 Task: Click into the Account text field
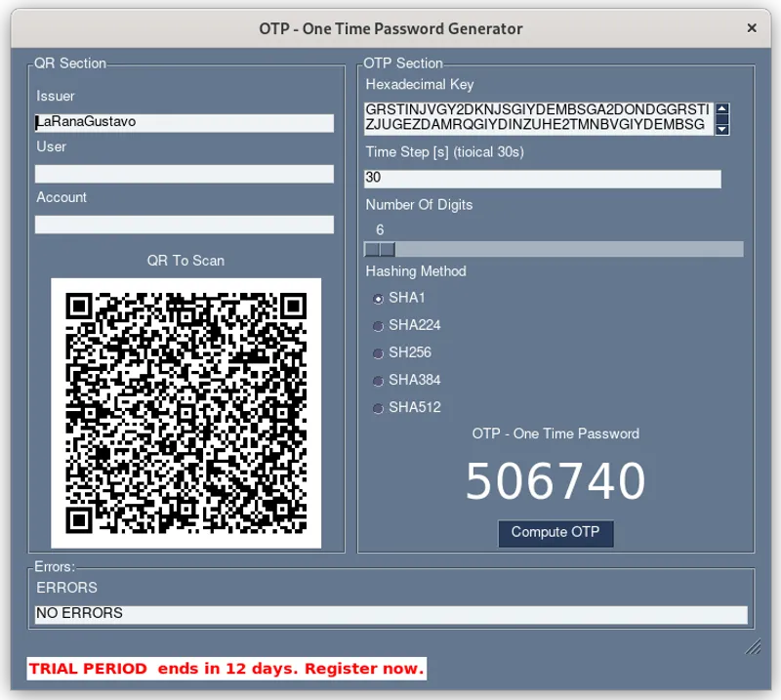185,225
